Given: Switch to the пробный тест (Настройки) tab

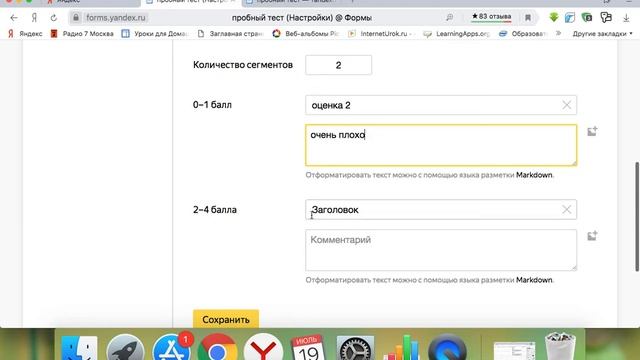Looking at the screenshot, I should tap(190, 2).
